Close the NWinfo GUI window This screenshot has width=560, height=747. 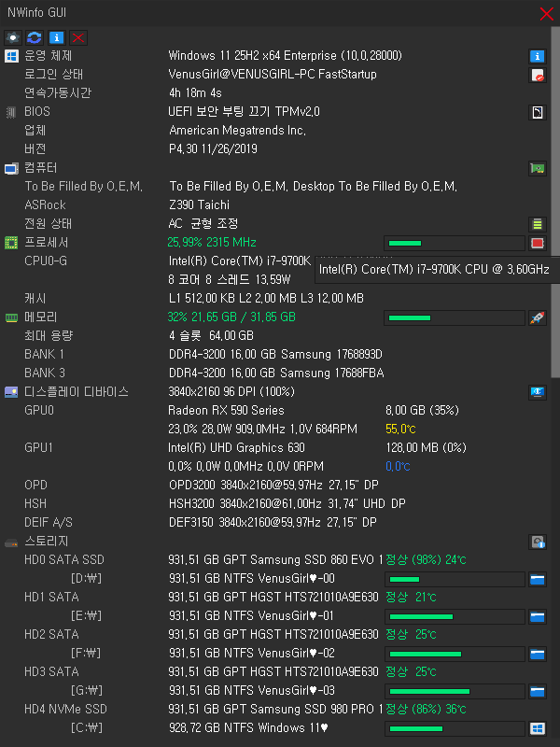click(547, 13)
